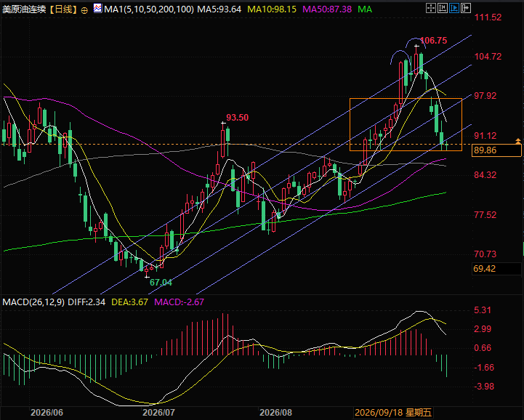
Task: Click the orange price alert arrow above 89.86
Action: point(518,141)
